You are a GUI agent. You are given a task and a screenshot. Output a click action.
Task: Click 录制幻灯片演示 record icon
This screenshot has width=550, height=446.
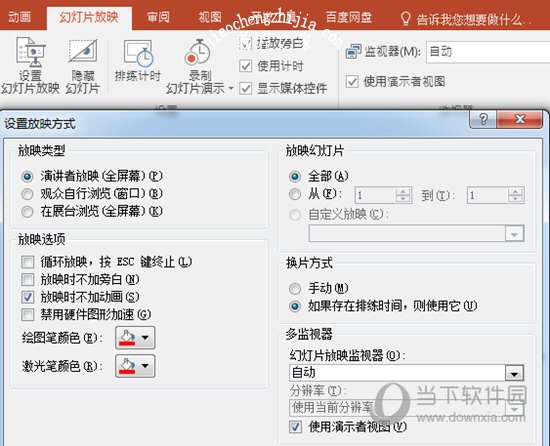click(x=198, y=53)
